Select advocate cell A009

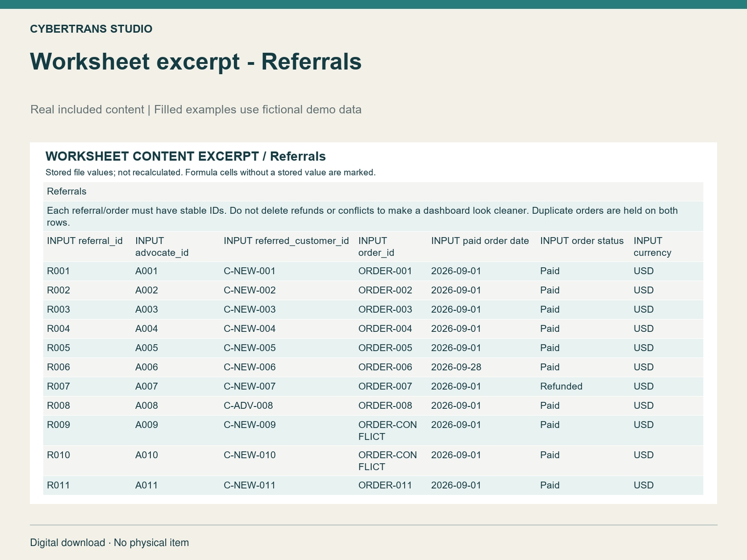tap(147, 425)
